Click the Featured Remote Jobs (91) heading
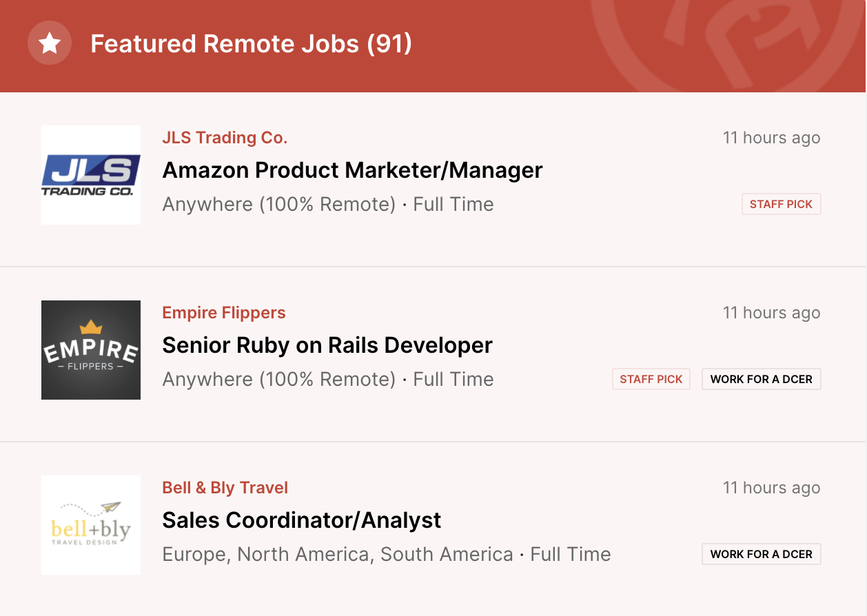This screenshot has height=616, width=867. tap(252, 44)
